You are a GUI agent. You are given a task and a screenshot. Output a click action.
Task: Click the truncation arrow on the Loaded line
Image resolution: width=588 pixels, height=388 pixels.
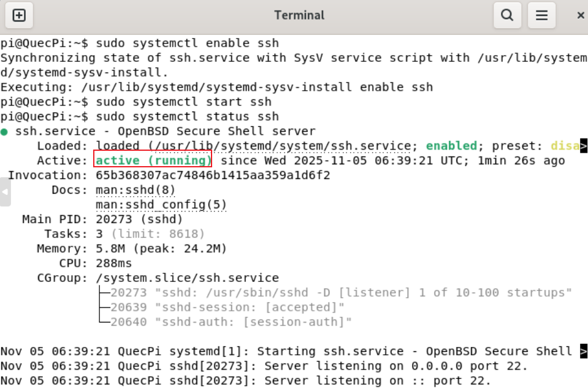[584, 146]
